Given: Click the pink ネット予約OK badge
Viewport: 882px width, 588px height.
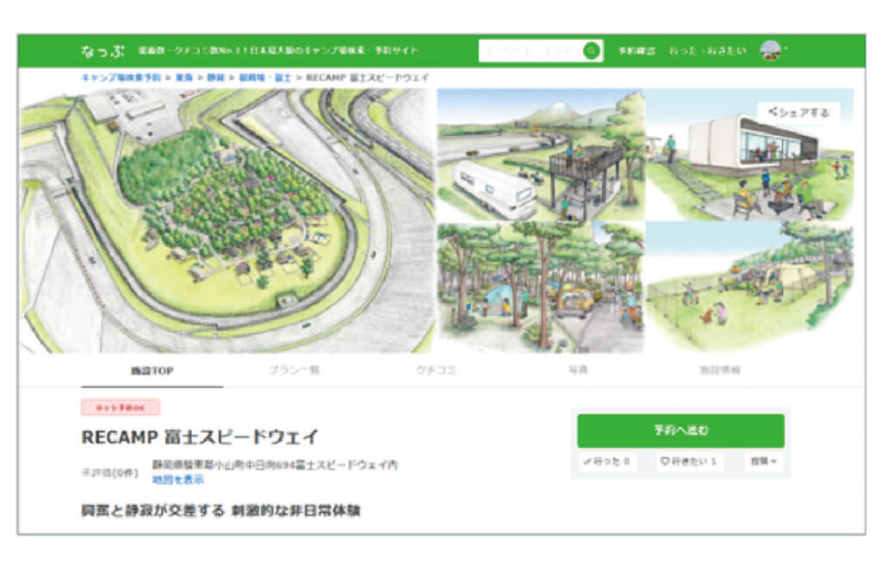Looking at the screenshot, I should 121,407.
